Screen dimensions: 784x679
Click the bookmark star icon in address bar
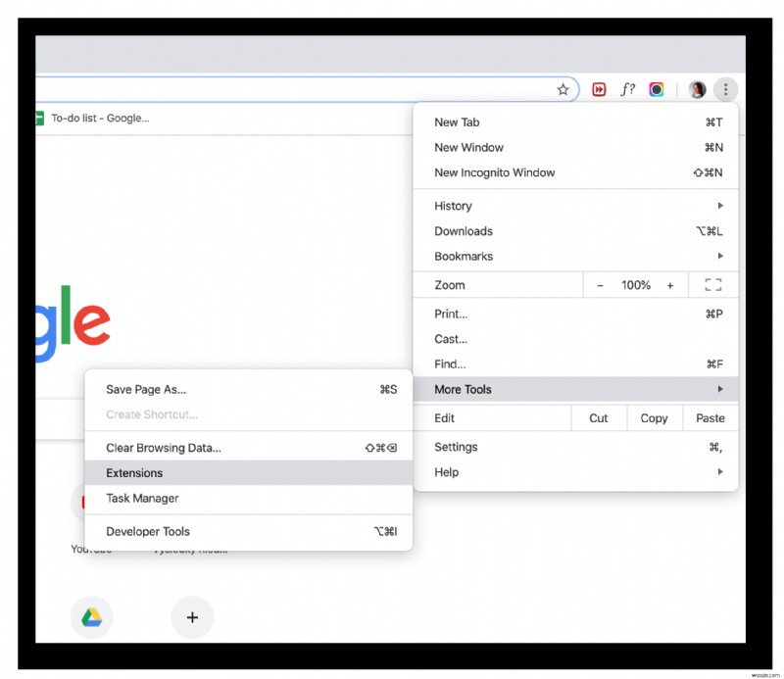point(563,90)
